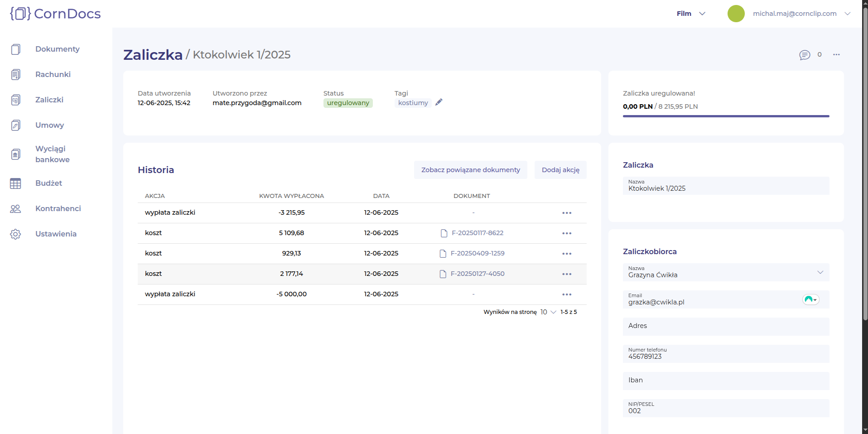Click the Email field with grazka@cwikla.pl
The width and height of the screenshot is (868, 434).
click(x=726, y=299)
